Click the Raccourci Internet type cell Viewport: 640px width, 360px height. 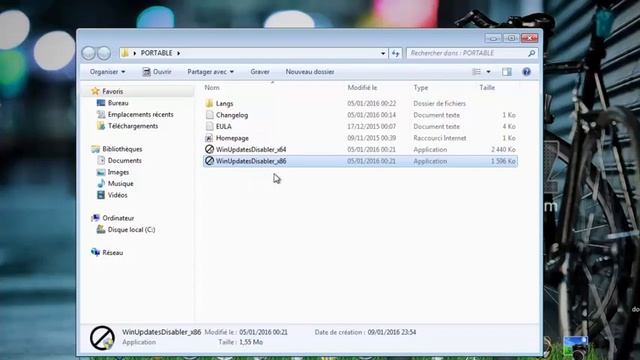tap(440, 138)
